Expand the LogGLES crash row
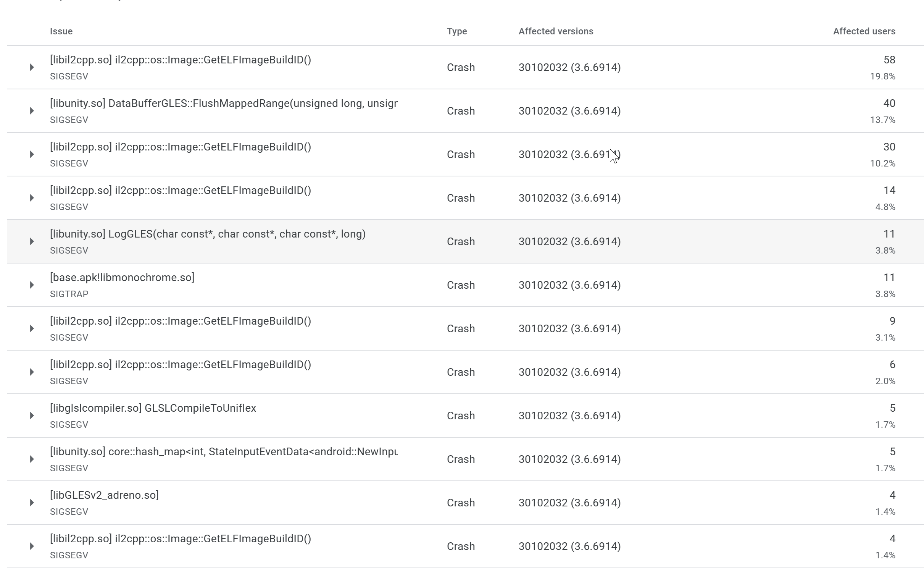The image size is (924, 574). pos(32,241)
